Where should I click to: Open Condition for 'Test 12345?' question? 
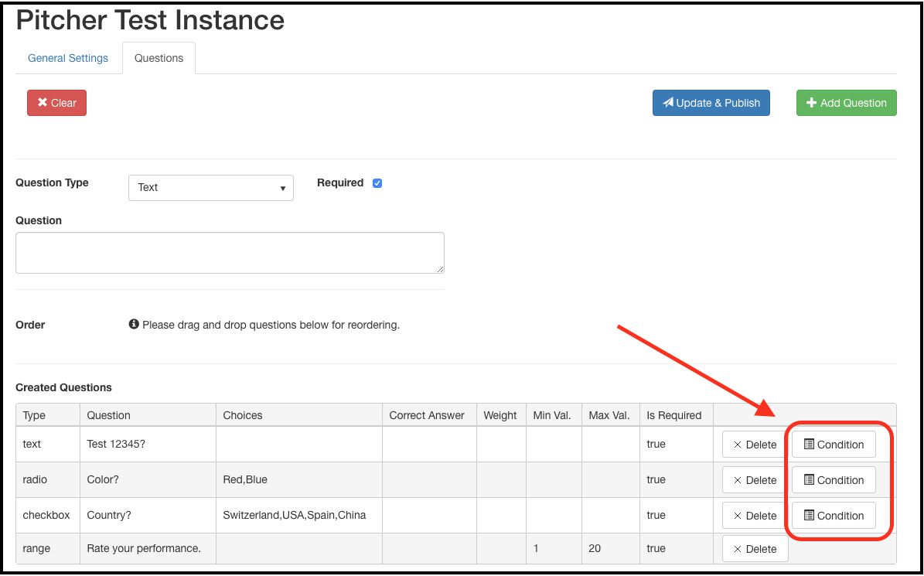pos(834,445)
